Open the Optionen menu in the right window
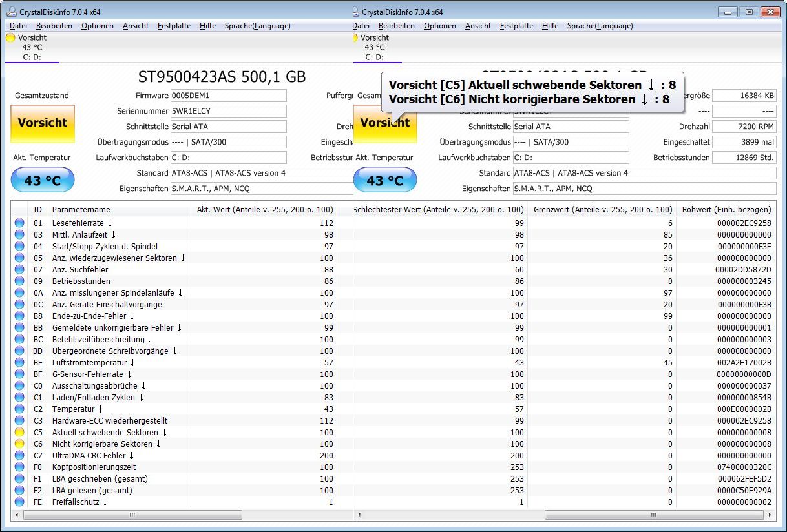Image resolution: width=787 pixels, height=532 pixels. tap(440, 26)
